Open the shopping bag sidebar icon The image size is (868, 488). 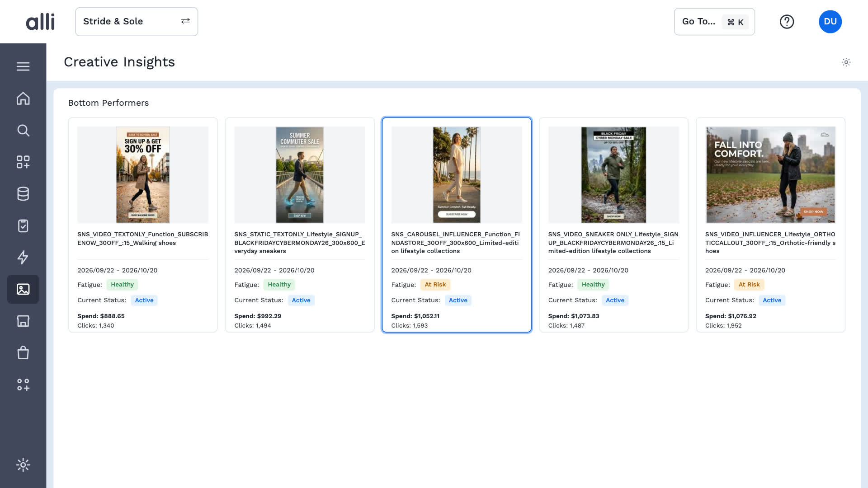23,352
